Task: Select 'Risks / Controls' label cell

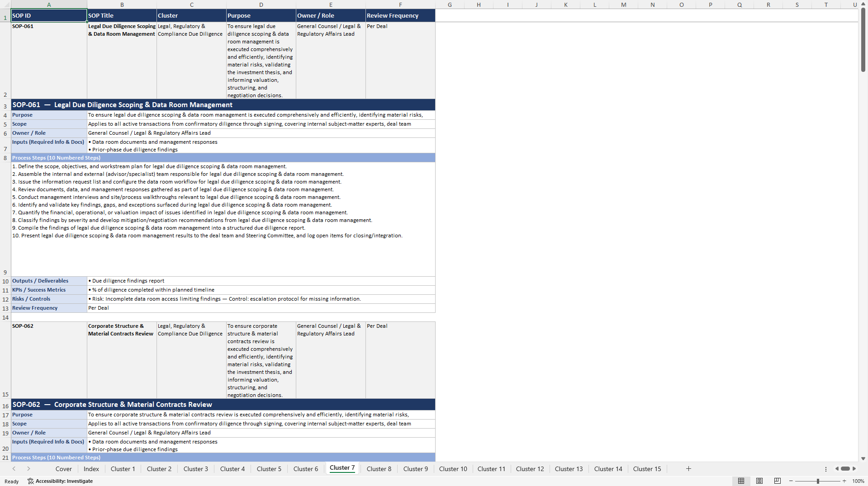Action: coord(49,299)
